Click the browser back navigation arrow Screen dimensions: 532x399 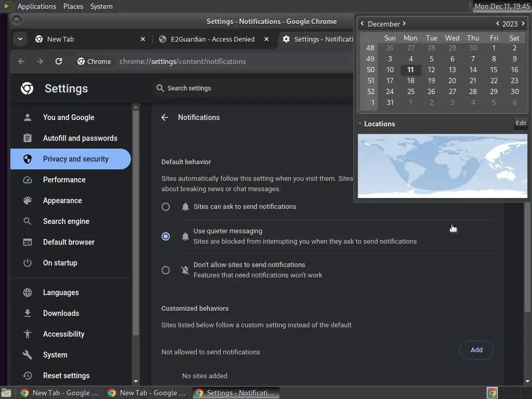21,61
